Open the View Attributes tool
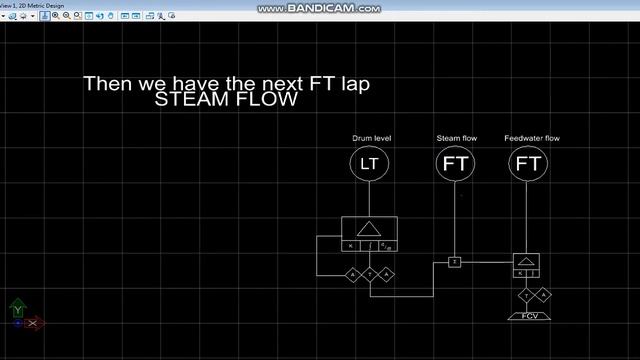640x360 pixels. coord(13,16)
